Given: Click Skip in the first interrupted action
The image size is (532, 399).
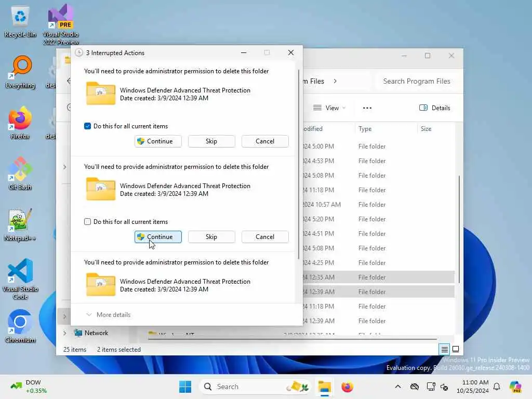Looking at the screenshot, I should [211, 141].
